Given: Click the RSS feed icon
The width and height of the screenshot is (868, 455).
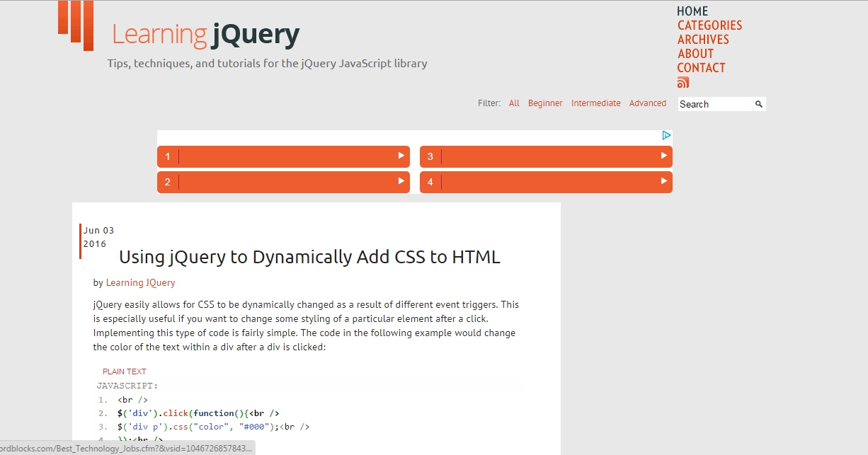Looking at the screenshot, I should [x=683, y=81].
